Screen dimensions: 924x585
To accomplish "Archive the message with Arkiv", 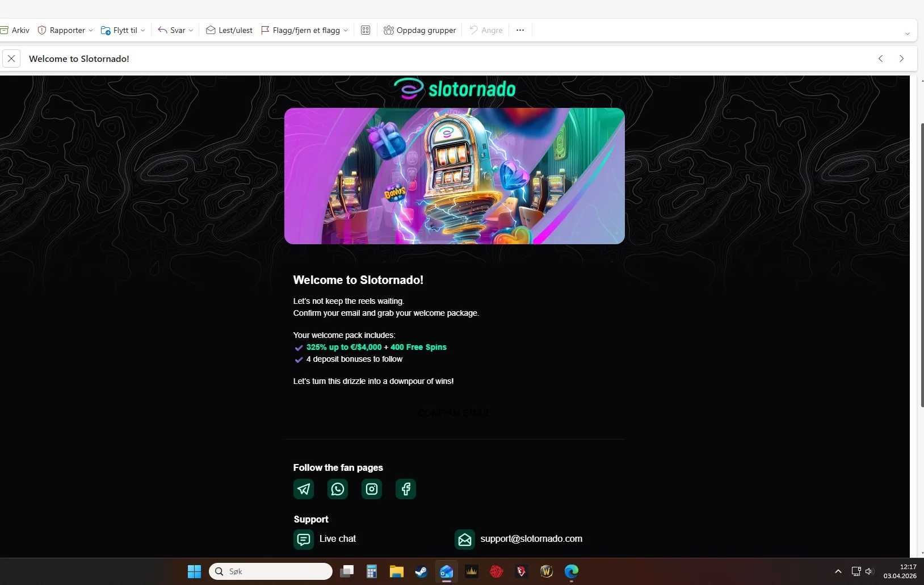I will pyautogui.click(x=15, y=30).
